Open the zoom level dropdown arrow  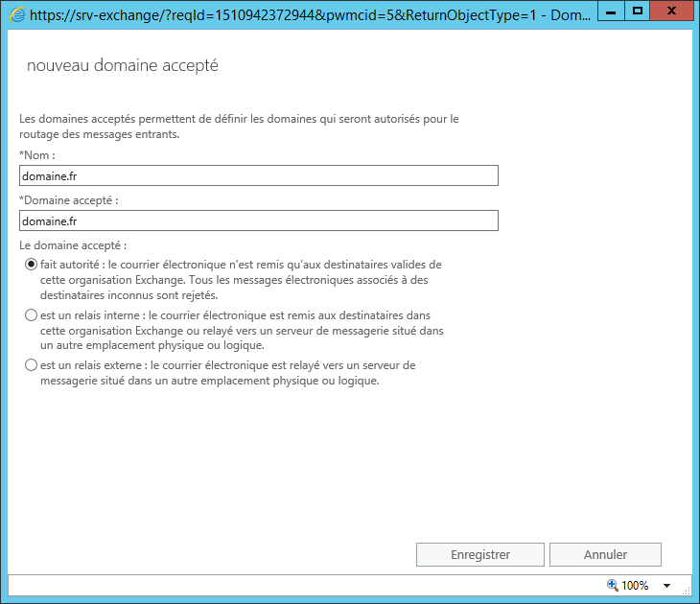tap(667, 586)
